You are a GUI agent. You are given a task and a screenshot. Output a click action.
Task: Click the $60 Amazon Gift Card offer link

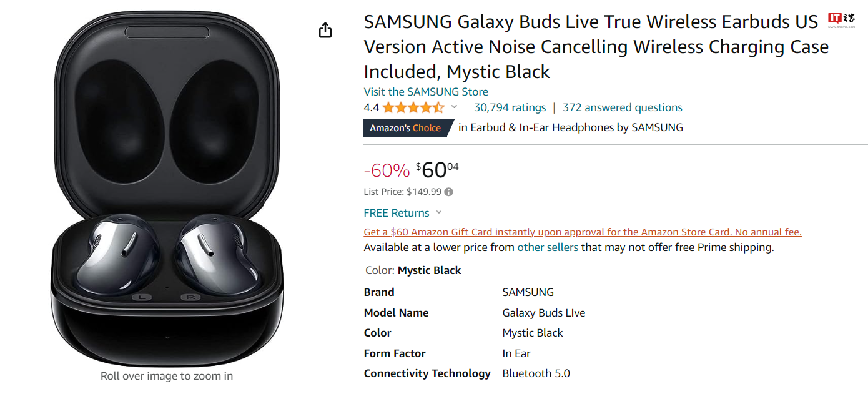point(583,232)
